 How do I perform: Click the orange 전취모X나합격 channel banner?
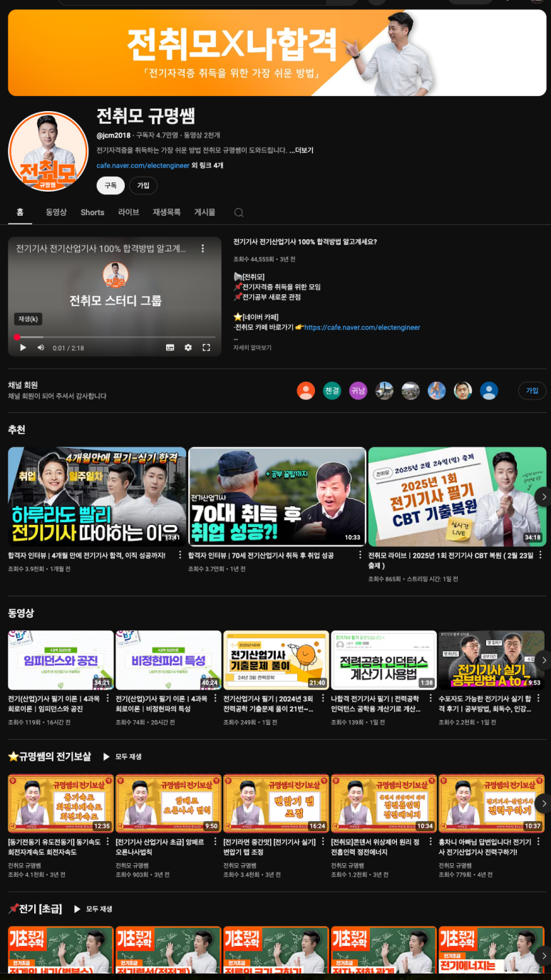pyautogui.click(x=277, y=52)
